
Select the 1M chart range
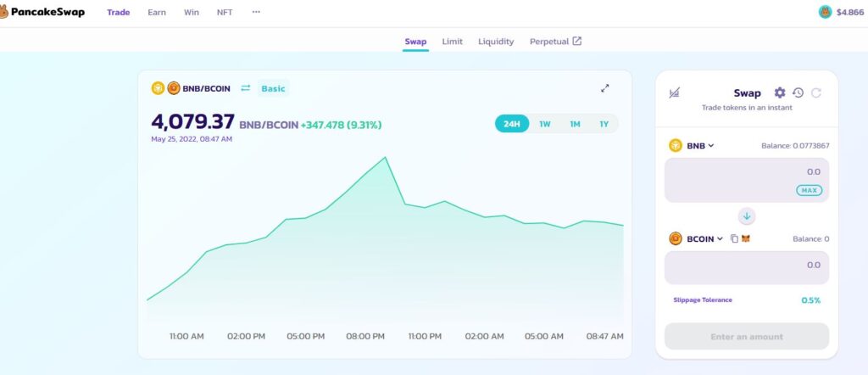pyautogui.click(x=576, y=124)
